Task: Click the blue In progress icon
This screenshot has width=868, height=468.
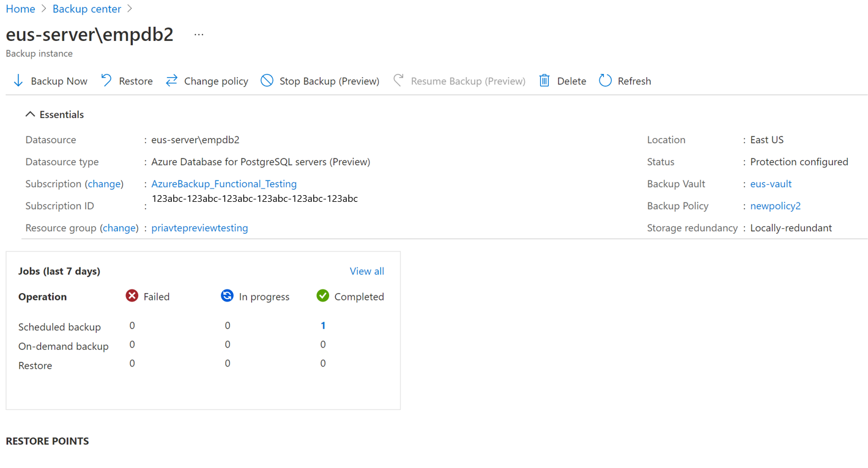Action: (227, 296)
